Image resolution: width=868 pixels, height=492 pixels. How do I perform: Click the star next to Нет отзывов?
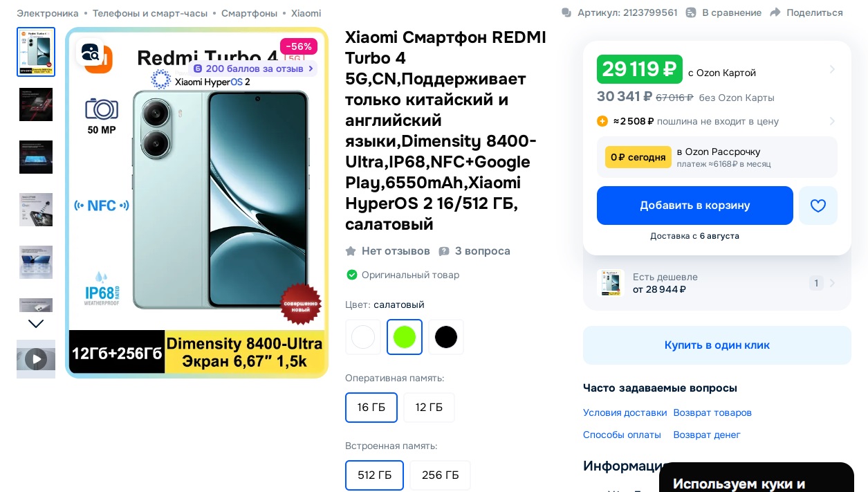pos(351,251)
